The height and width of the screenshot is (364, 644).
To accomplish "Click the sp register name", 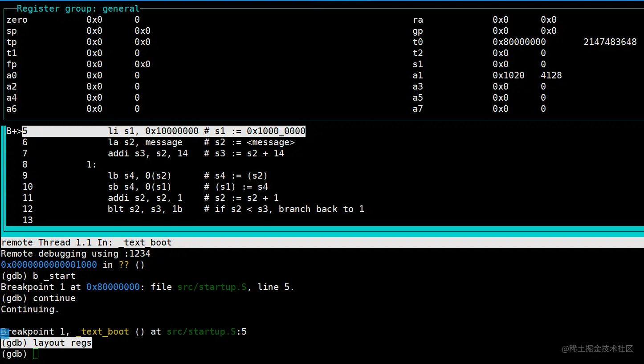I will tap(12, 31).
